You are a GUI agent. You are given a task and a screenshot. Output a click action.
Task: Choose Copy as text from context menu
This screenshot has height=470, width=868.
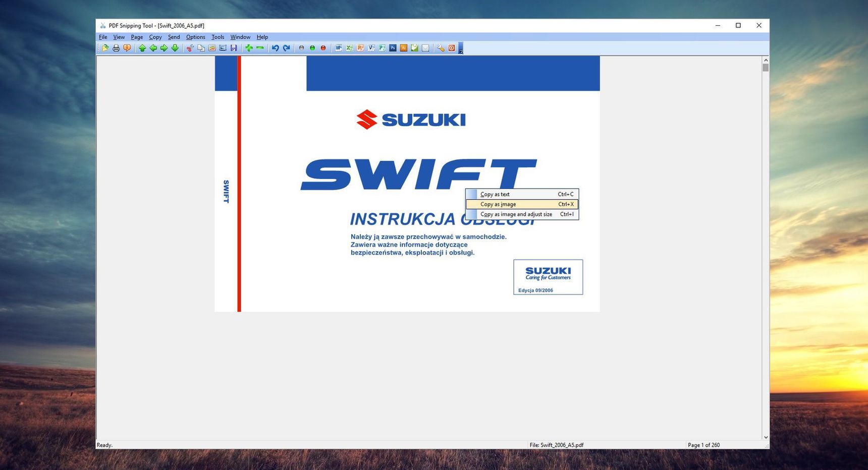pos(522,194)
